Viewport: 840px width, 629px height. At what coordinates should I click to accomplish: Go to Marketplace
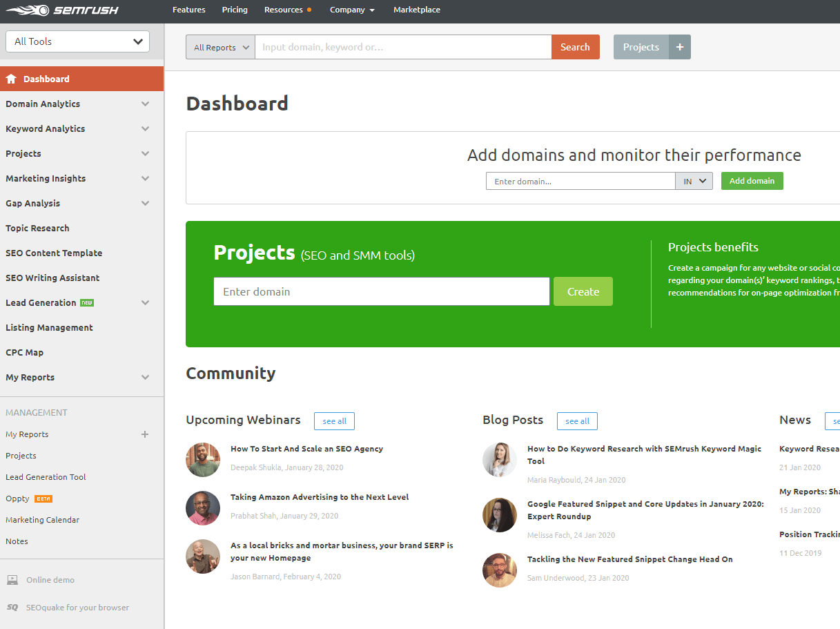[x=417, y=10]
